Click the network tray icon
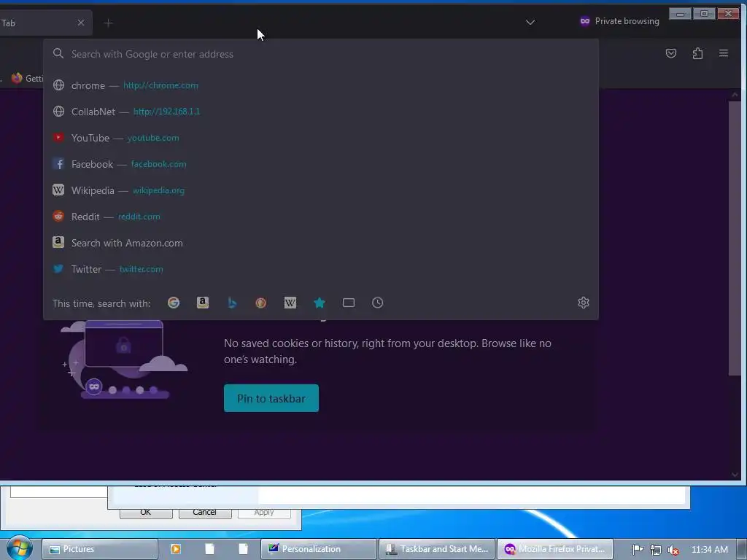747x560 pixels. [x=656, y=550]
